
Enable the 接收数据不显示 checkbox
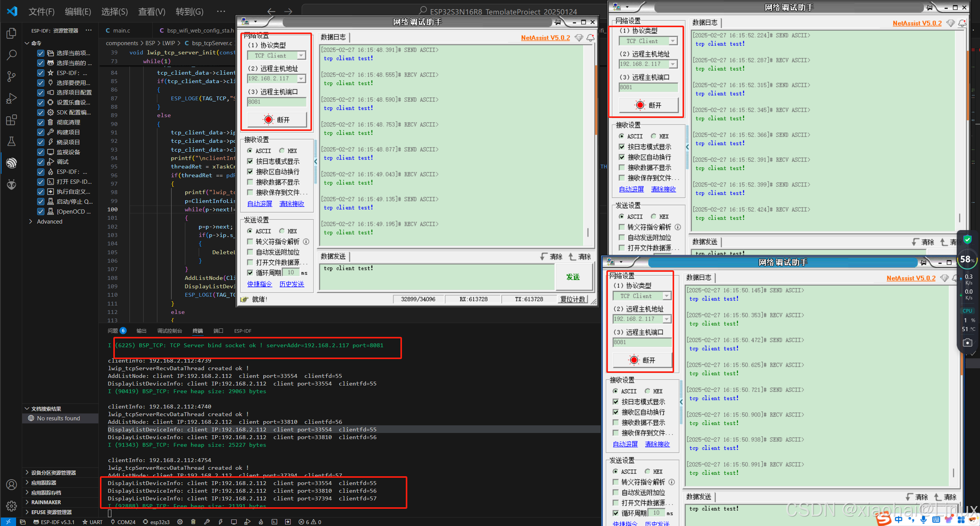(250, 182)
